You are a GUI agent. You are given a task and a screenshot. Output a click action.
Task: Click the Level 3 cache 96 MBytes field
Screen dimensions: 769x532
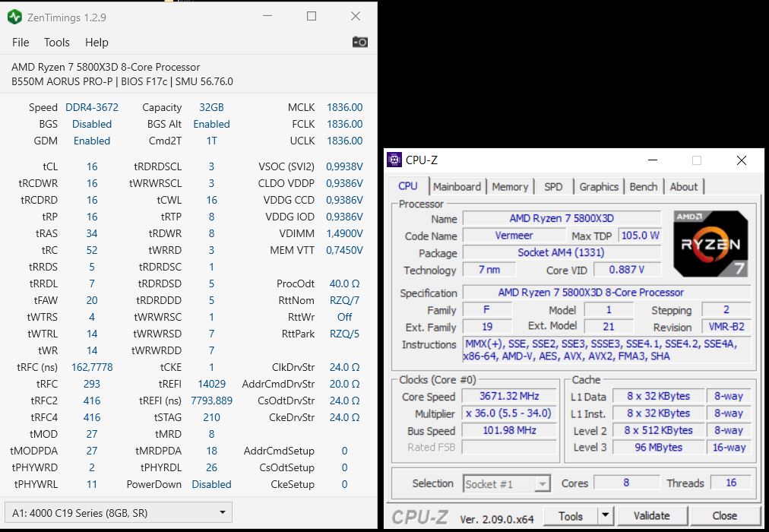click(658, 447)
